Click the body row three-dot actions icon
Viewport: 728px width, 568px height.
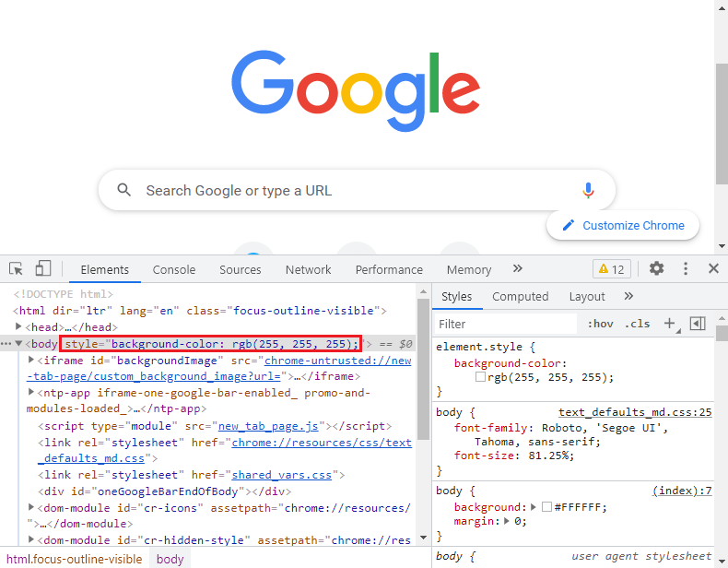point(6,344)
